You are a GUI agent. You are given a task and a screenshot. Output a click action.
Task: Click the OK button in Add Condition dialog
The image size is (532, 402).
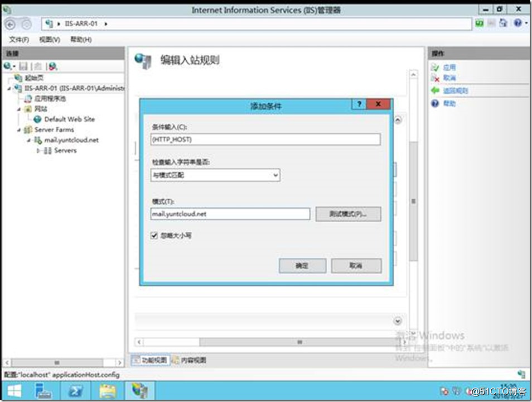tap(302, 265)
